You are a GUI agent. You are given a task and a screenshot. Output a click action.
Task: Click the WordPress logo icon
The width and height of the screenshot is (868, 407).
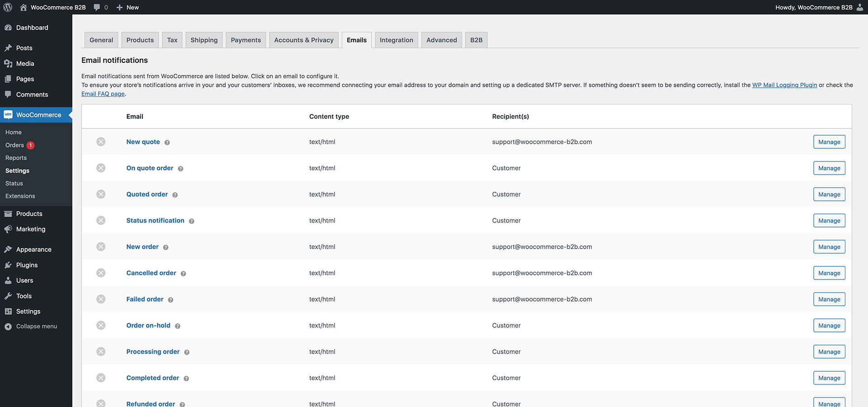(8, 7)
